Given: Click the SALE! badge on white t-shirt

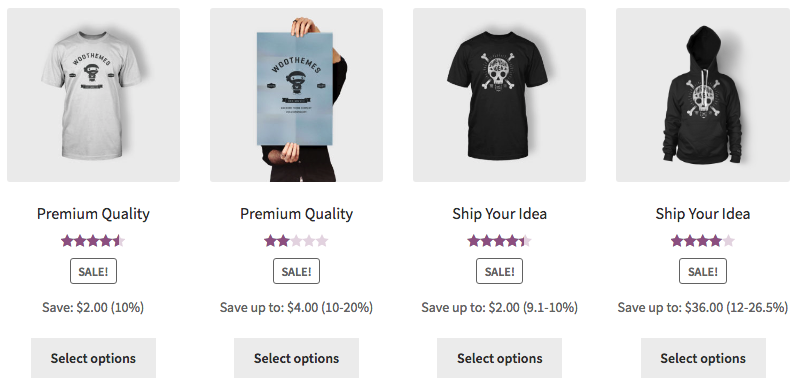Looking at the screenshot, I should point(93,271).
